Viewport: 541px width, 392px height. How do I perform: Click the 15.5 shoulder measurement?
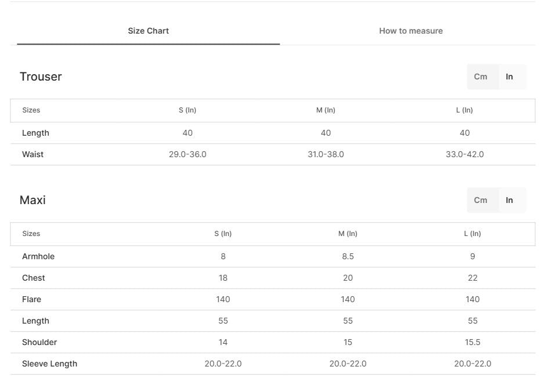(473, 342)
